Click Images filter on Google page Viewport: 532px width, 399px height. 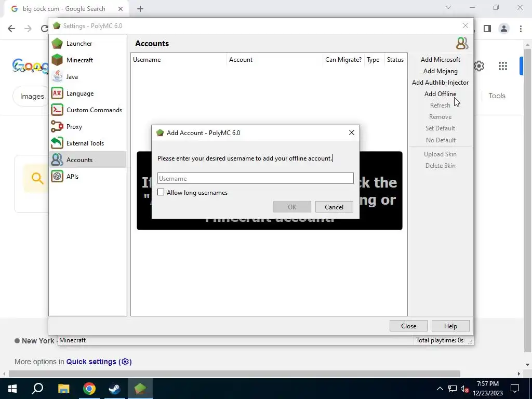click(32, 96)
